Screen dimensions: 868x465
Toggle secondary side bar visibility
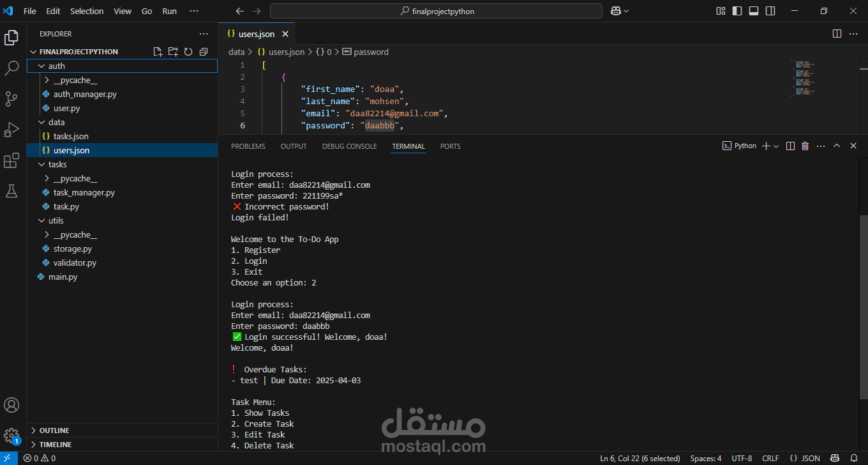(x=770, y=11)
